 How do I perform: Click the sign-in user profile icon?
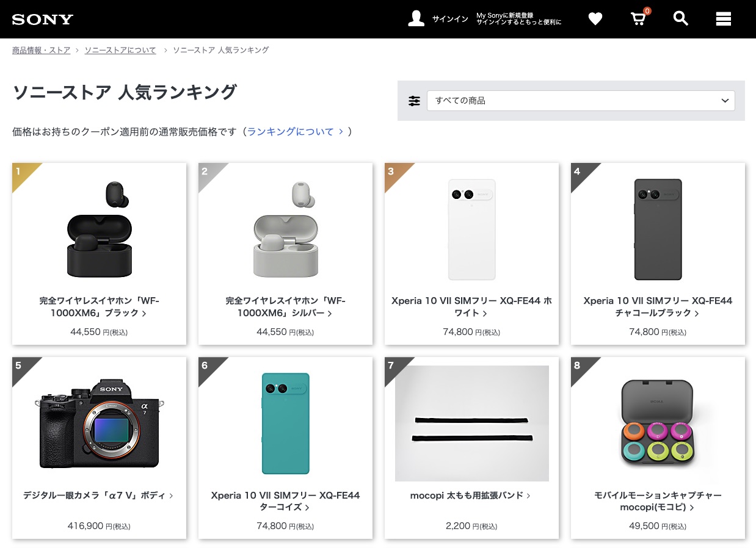point(416,19)
